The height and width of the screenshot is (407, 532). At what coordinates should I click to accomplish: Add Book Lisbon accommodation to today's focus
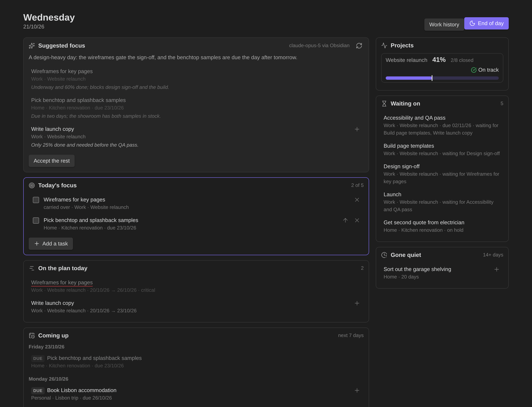[x=357, y=390]
